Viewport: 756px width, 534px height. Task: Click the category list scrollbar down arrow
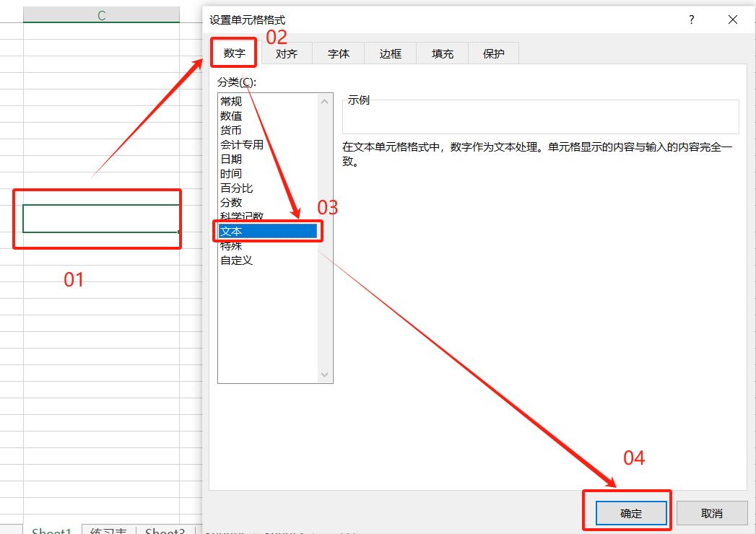(x=324, y=375)
